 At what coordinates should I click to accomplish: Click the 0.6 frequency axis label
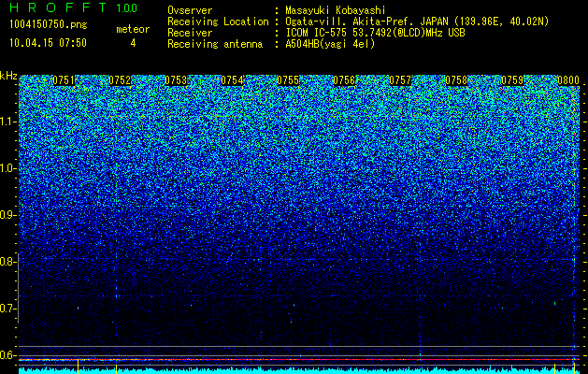(x=7, y=355)
